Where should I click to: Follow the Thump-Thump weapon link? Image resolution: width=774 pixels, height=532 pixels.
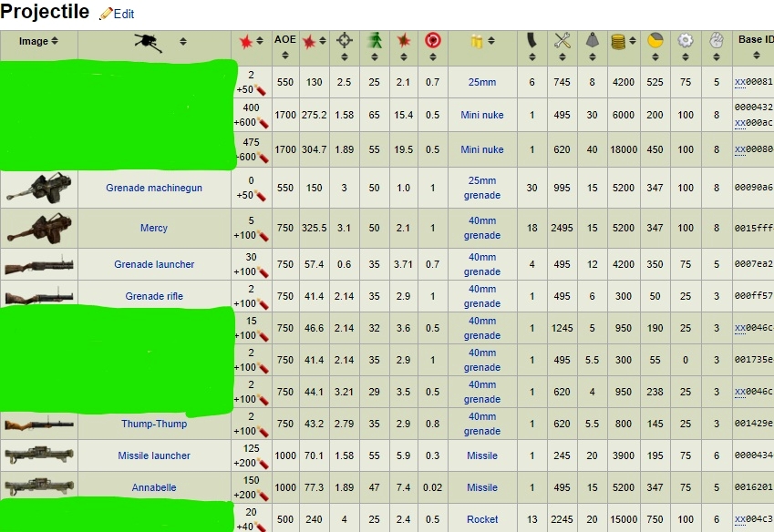[154, 424]
